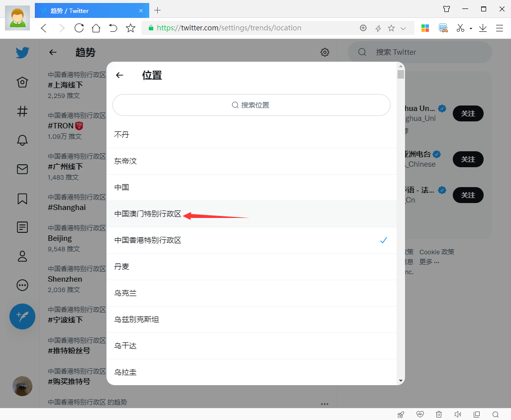Click the heart health icon in status bar

click(420, 414)
